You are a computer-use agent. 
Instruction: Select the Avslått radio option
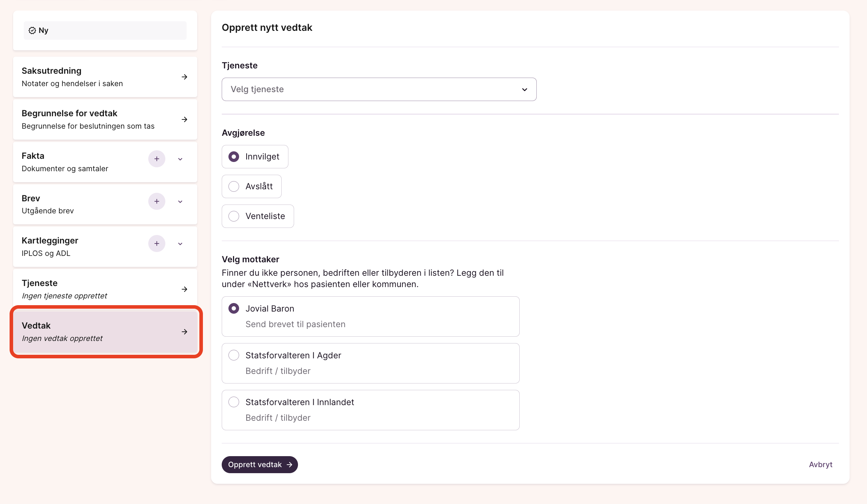(x=234, y=186)
